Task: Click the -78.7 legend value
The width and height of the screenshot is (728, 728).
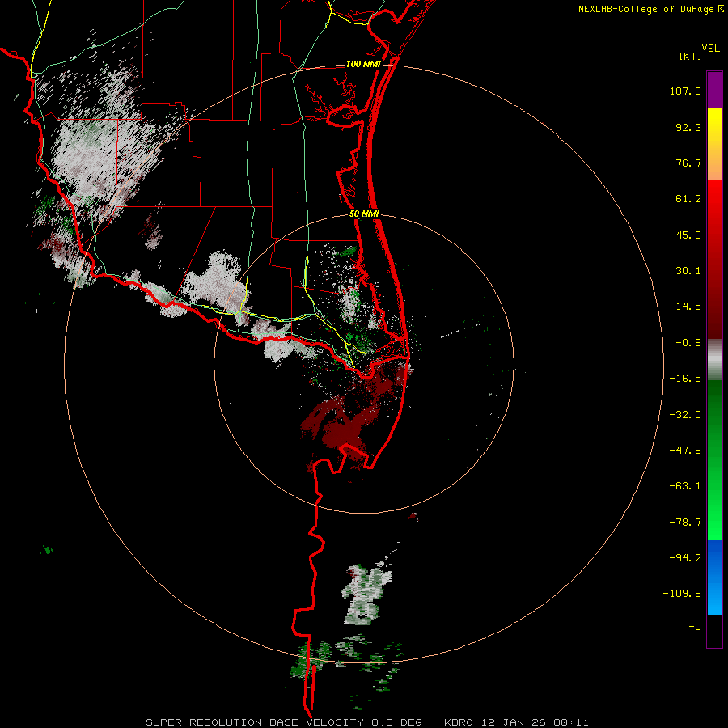Action: point(685,523)
